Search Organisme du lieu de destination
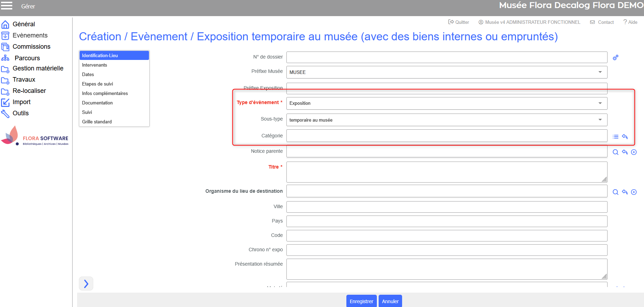 tap(615, 192)
